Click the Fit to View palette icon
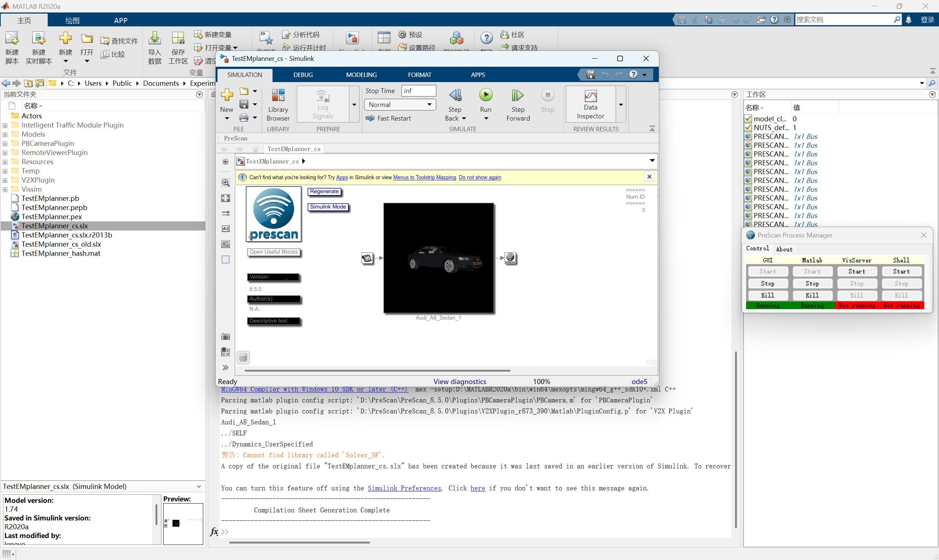Screen dimensions: 939x560 click(x=226, y=198)
